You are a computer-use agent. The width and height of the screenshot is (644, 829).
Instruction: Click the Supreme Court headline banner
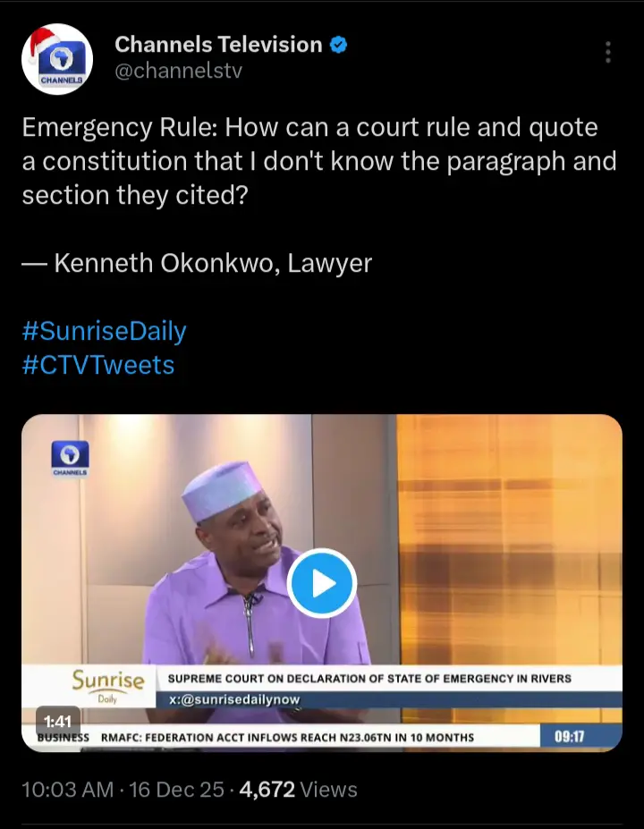pyautogui.click(x=369, y=679)
